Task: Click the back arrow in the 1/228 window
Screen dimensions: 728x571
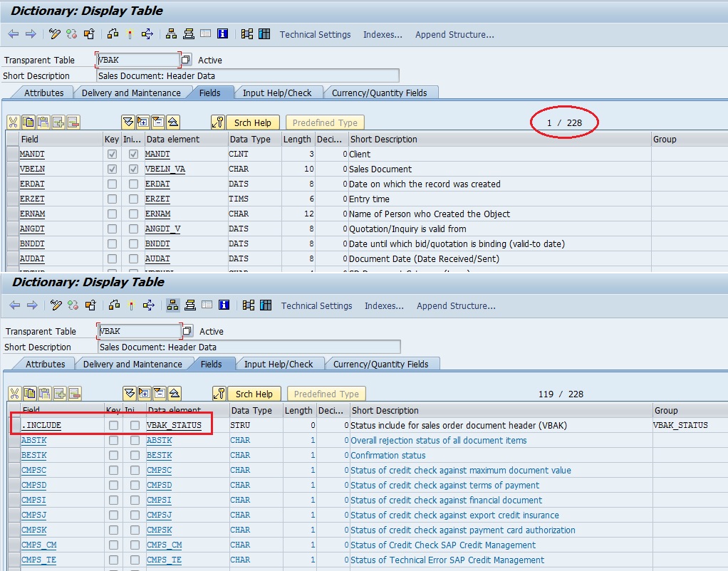Action: tap(14, 34)
